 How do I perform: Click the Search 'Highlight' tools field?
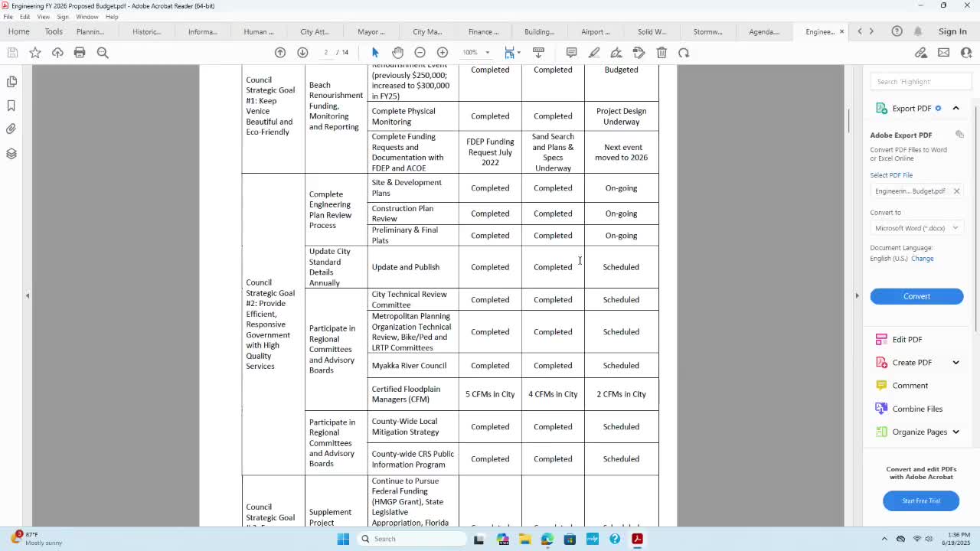coord(920,81)
